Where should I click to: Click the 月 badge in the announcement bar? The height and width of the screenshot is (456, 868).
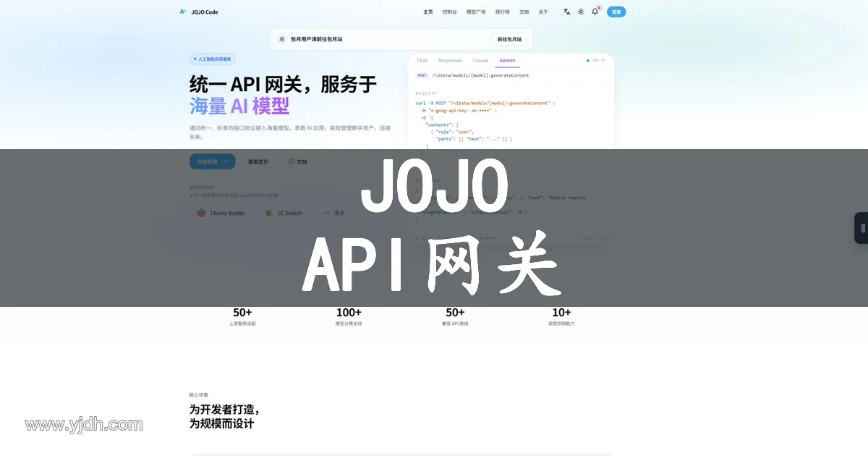click(281, 39)
